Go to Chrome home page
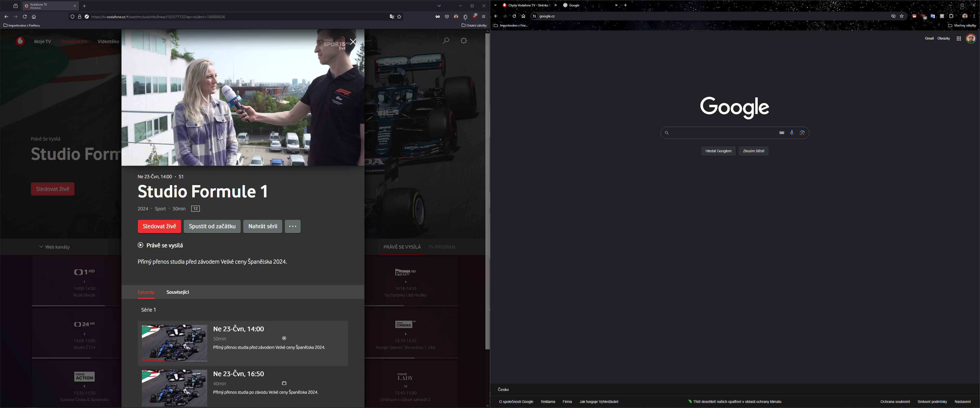Image resolution: width=980 pixels, height=408 pixels. (523, 16)
